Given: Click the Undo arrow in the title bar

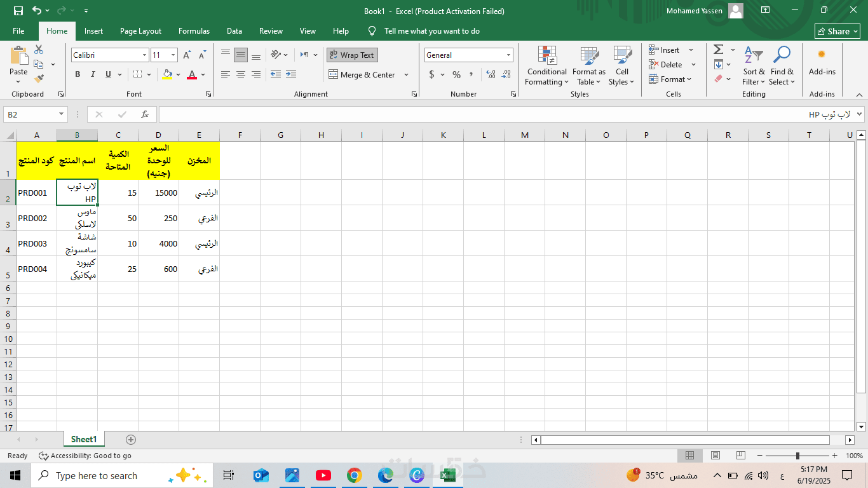Looking at the screenshot, I should tap(36, 11).
